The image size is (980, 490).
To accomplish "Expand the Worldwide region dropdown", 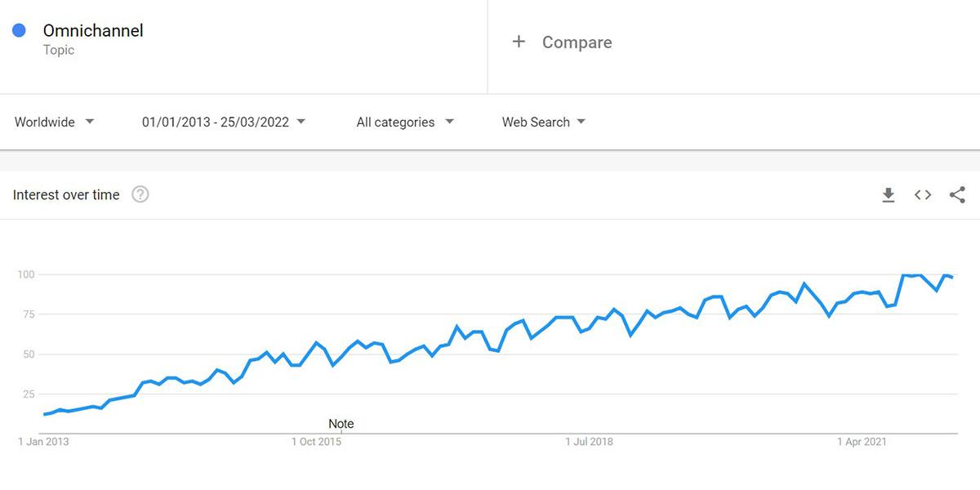I will (55, 122).
